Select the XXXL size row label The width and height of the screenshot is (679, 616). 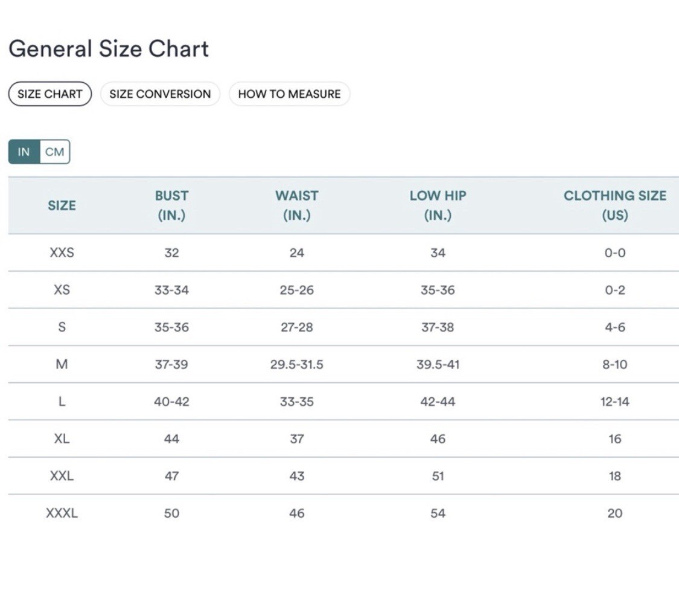pyautogui.click(x=62, y=513)
